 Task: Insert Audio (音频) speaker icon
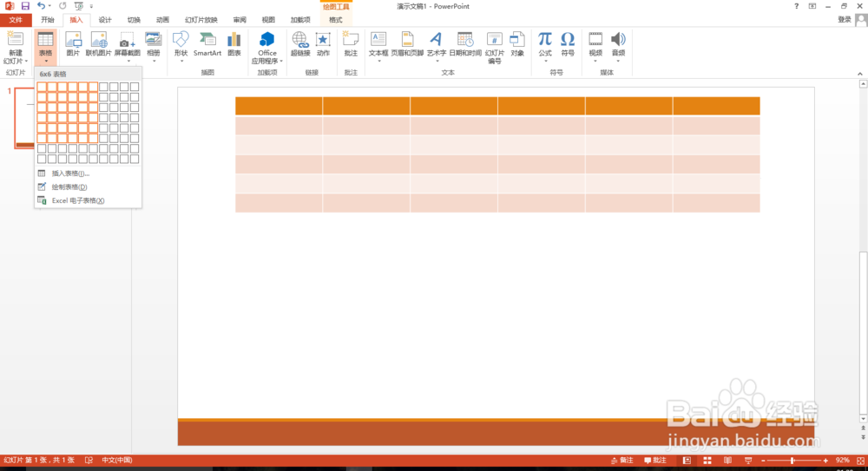coord(618,45)
